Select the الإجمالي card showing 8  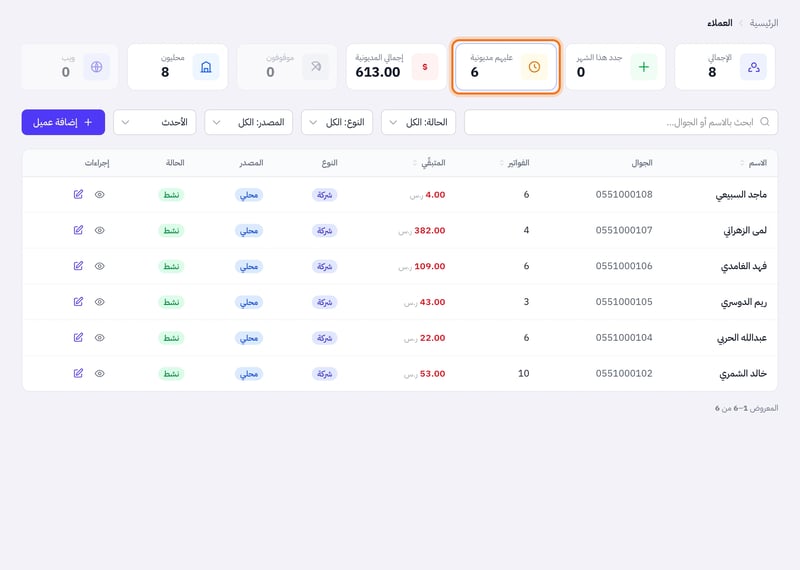pyautogui.click(x=725, y=67)
